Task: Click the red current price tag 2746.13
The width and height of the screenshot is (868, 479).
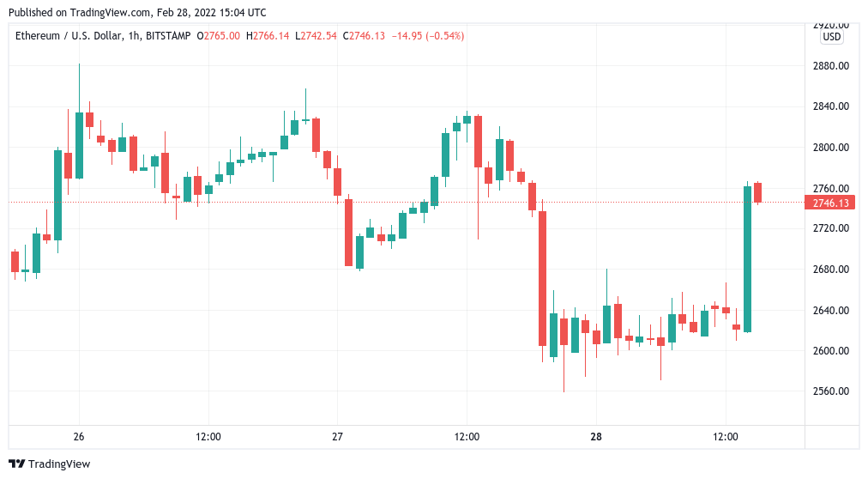Action: (830, 203)
